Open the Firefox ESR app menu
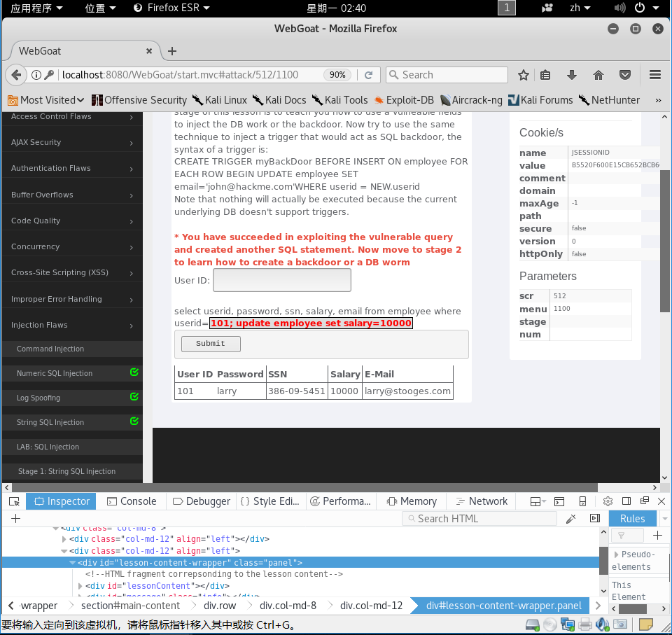The image size is (672, 635). coord(171,8)
